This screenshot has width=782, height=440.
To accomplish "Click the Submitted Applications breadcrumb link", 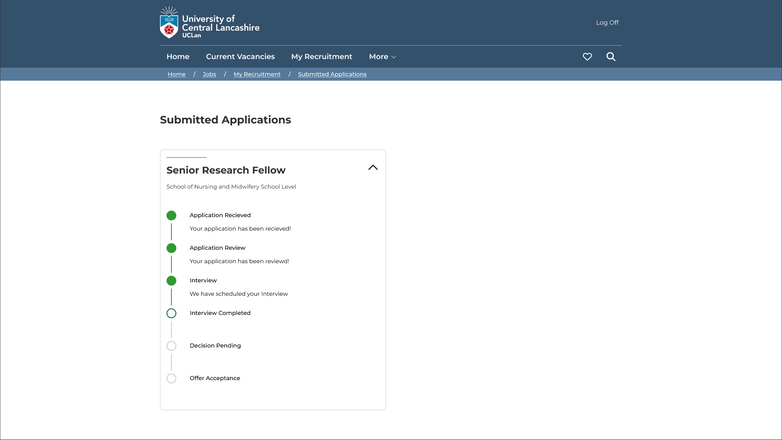I will (332, 74).
